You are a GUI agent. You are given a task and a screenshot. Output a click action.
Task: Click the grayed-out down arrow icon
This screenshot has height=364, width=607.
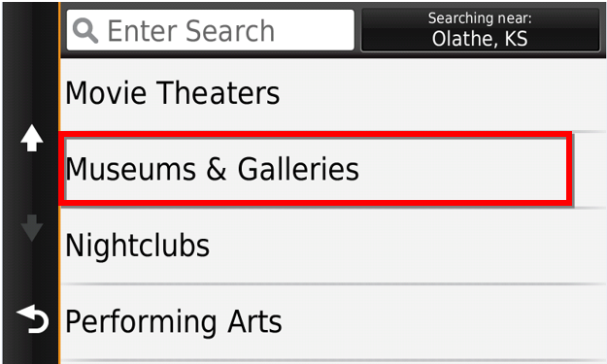pos(32,228)
